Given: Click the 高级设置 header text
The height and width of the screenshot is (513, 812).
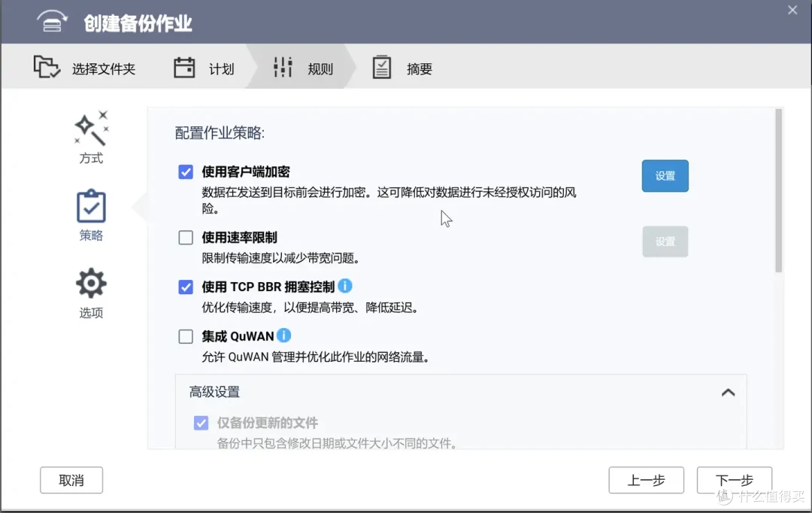Looking at the screenshot, I should (214, 392).
